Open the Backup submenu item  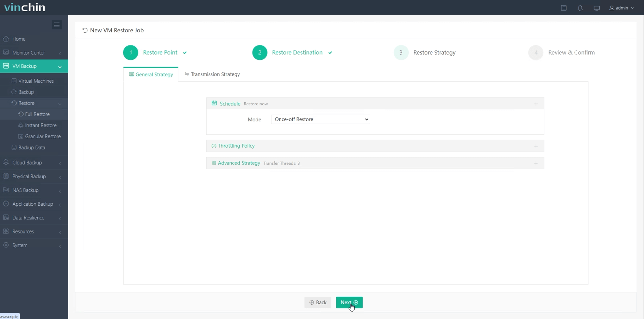click(26, 92)
